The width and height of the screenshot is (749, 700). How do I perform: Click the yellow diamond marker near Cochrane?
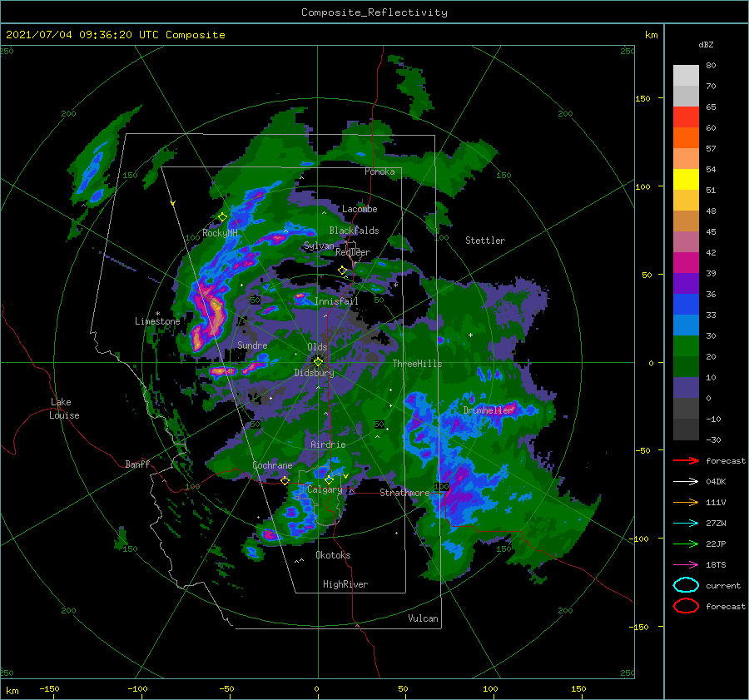pos(285,480)
